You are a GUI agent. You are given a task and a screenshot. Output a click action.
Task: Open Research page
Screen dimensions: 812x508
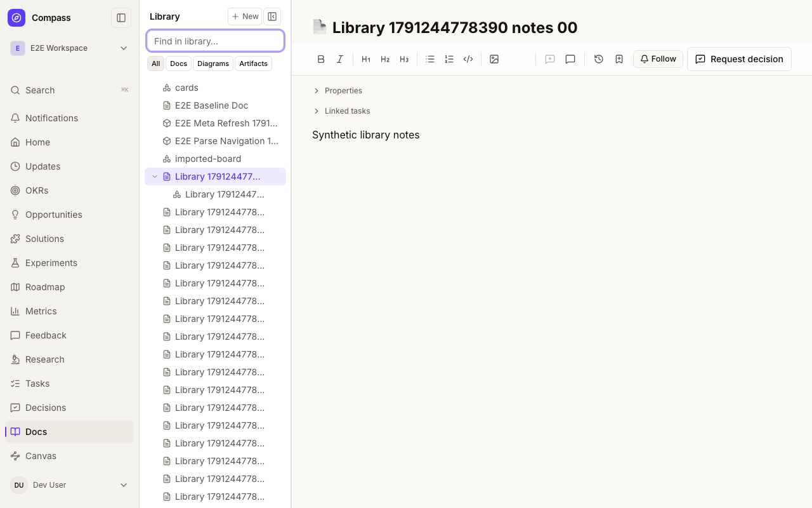point(70,359)
